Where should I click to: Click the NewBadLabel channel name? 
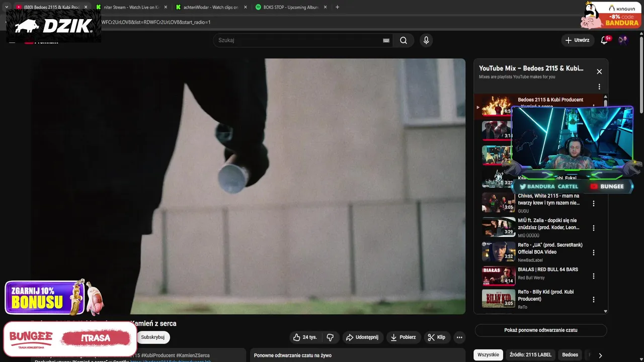pyautogui.click(x=530, y=260)
